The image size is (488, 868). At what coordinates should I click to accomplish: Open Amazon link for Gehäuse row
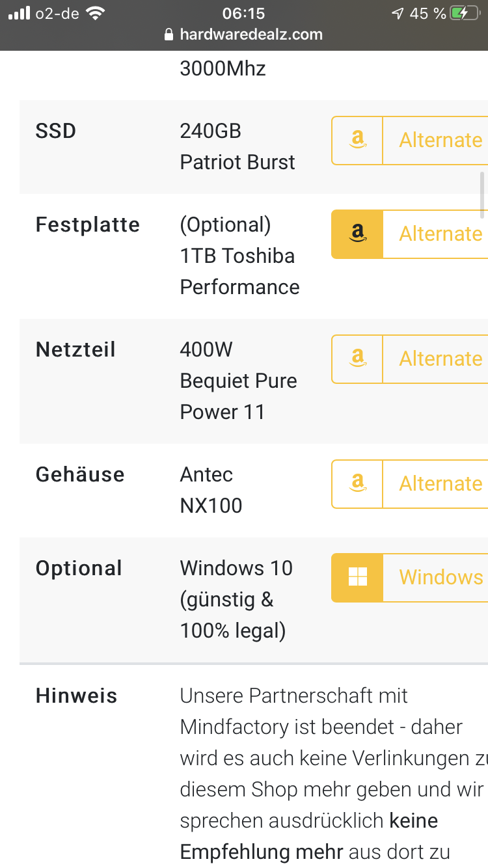click(357, 483)
